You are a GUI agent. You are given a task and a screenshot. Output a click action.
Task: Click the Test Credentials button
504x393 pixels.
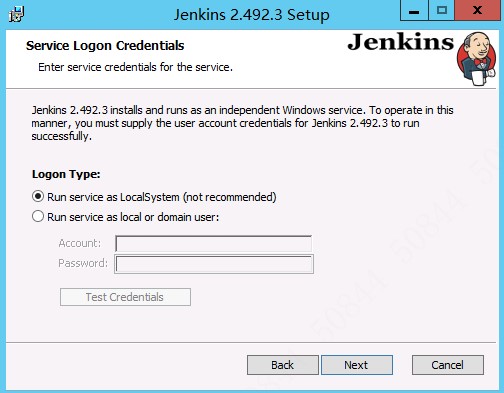pyautogui.click(x=125, y=297)
